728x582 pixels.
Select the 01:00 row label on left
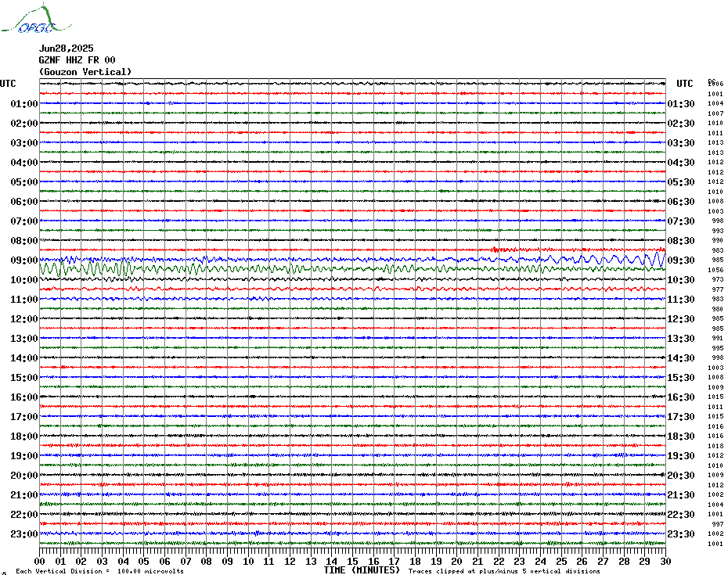[24, 103]
